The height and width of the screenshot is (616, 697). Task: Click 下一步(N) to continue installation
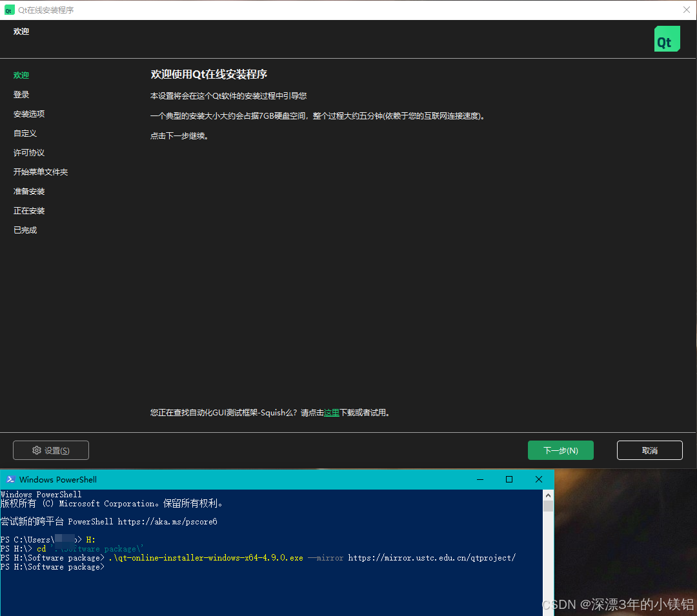click(x=561, y=450)
